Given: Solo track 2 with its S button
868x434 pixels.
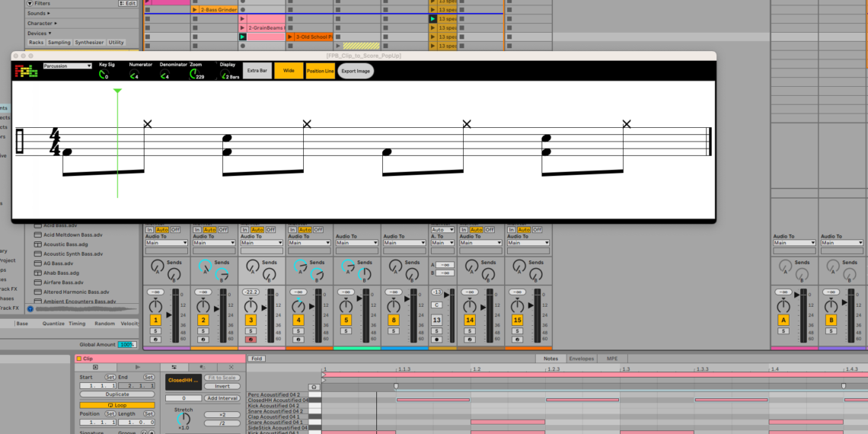Looking at the screenshot, I should [x=203, y=330].
